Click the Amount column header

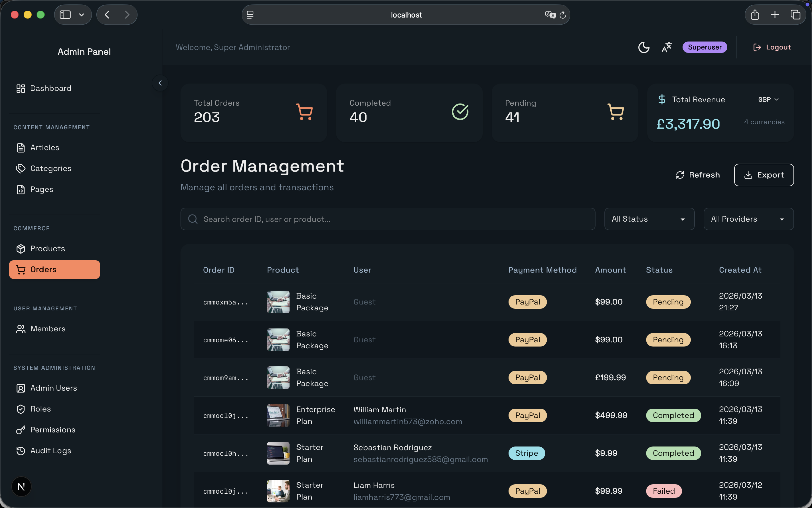click(610, 270)
